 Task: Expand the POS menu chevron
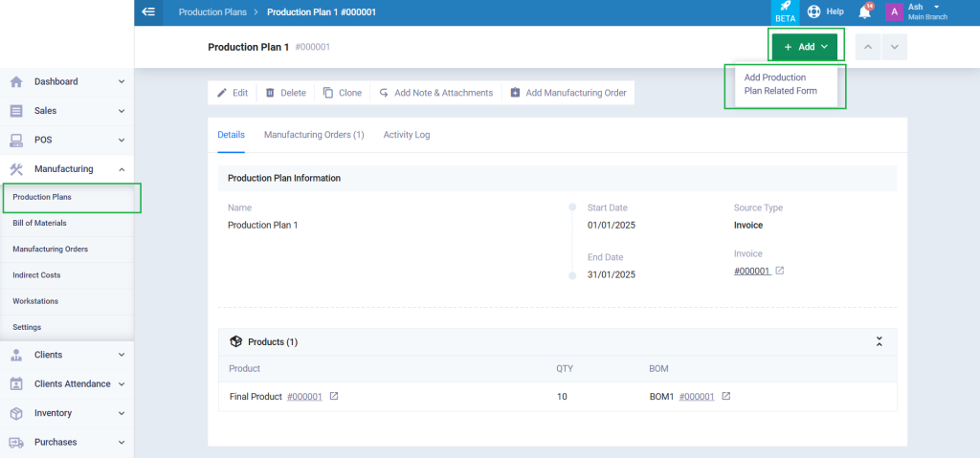pos(122,140)
